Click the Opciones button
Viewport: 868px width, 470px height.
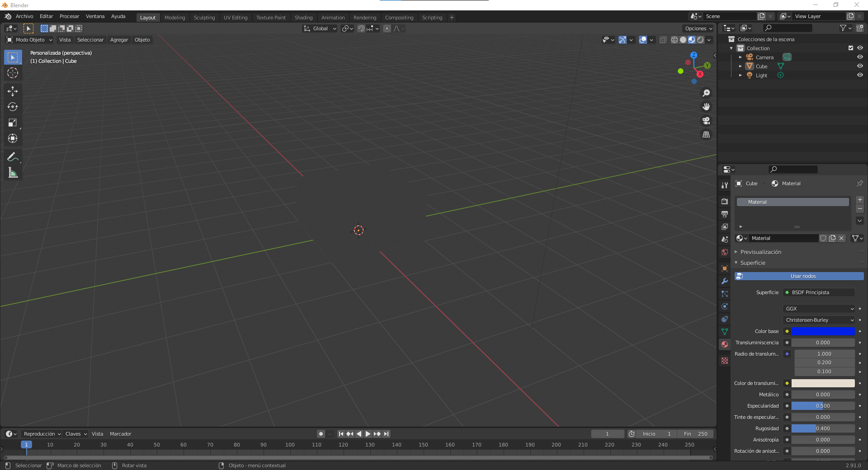tap(698, 28)
